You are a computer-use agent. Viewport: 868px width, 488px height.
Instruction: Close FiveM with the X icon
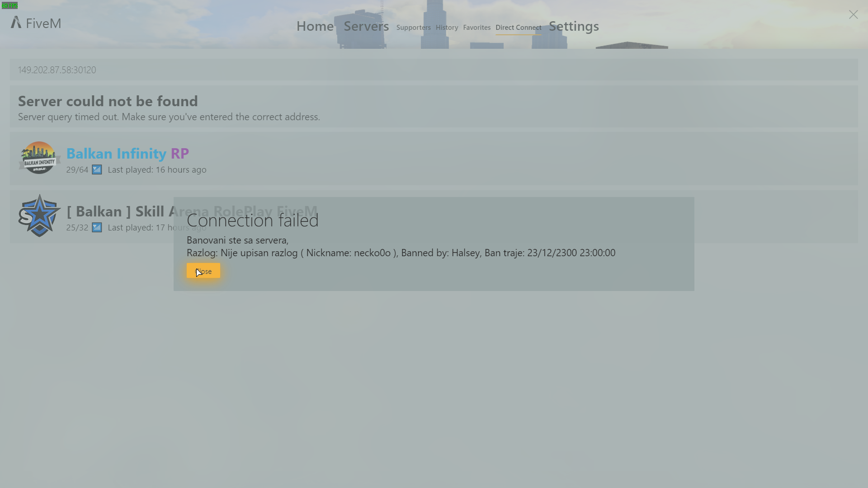853,15
